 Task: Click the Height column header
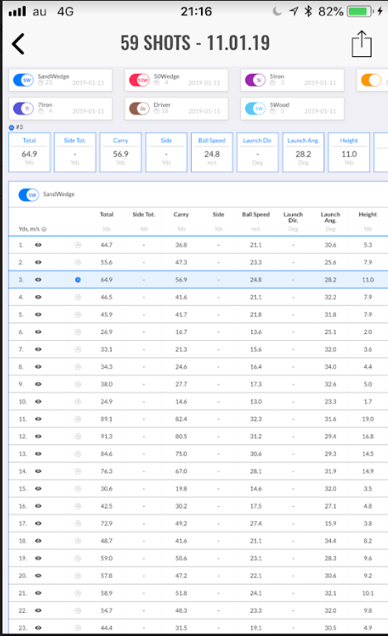click(x=368, y=215)
